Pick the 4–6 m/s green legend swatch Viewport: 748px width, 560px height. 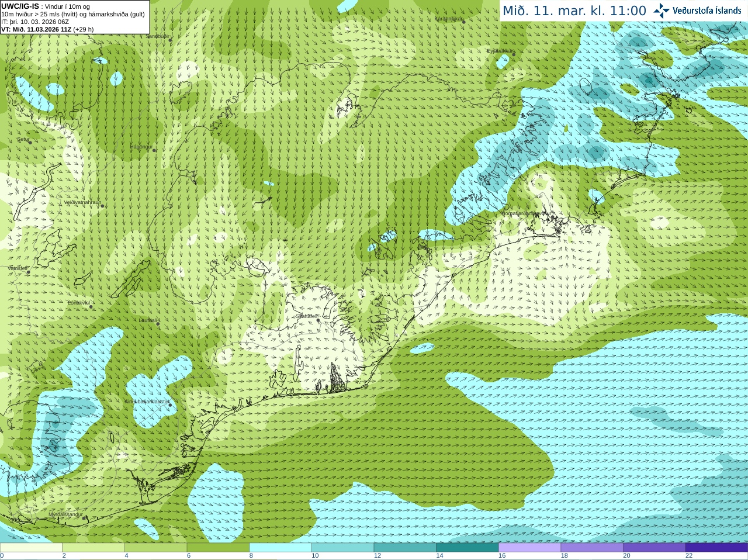pos(155,548)
